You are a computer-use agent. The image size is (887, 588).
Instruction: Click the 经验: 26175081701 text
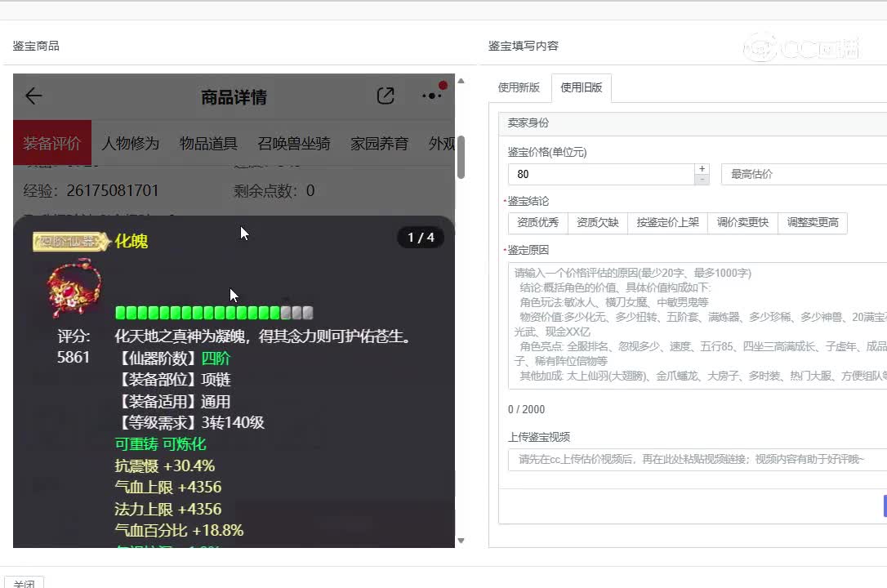point(91,191)
